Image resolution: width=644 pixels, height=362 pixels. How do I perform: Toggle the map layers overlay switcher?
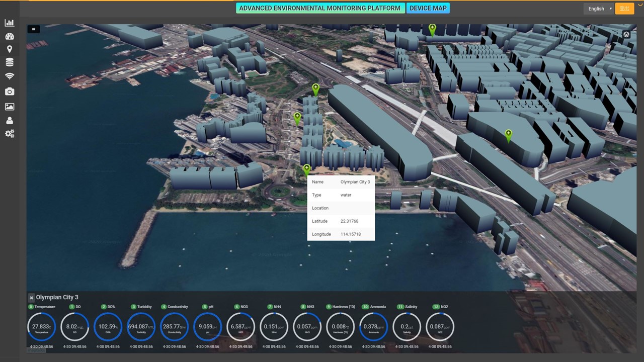coord(626,34)
